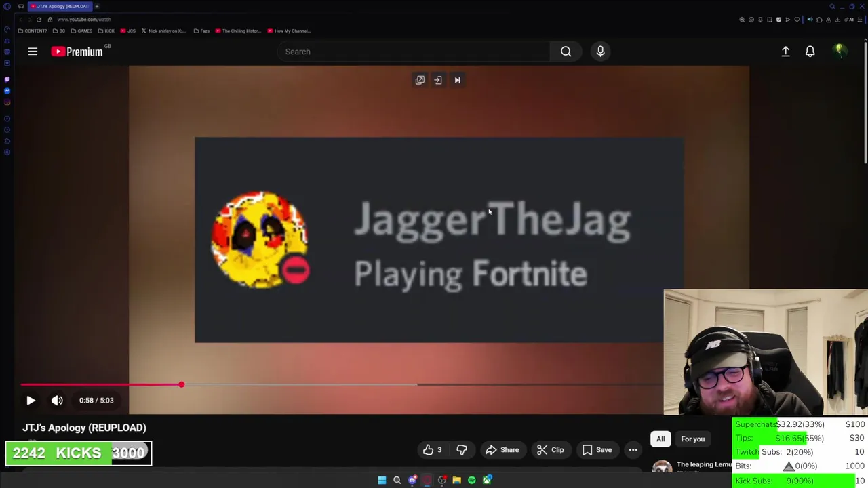
Task: Start voice search with the microphone
Action: click(x=600, y=52)
